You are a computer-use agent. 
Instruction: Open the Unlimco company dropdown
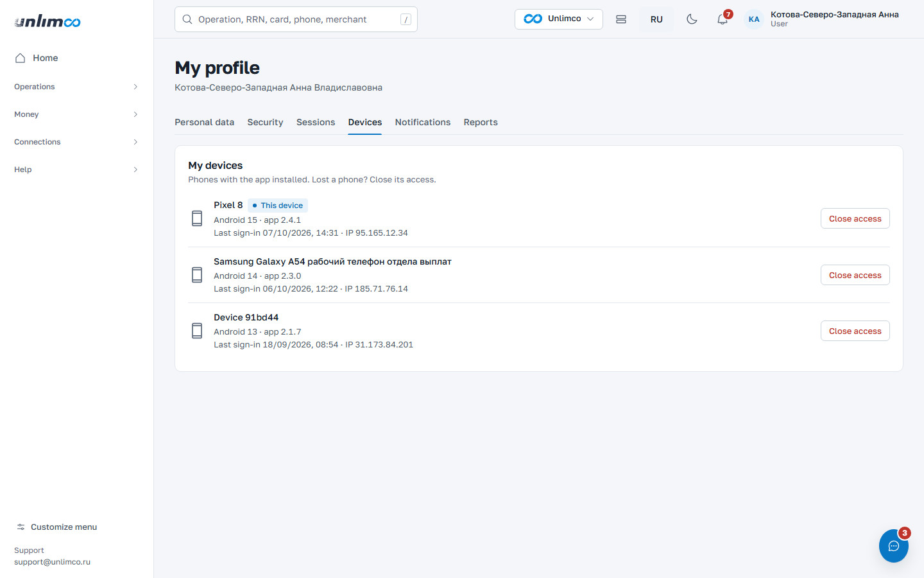coord(559,19)
